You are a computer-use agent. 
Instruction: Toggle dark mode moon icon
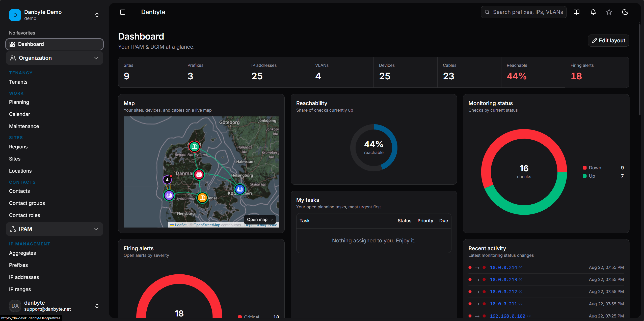[x=625, y=12]
